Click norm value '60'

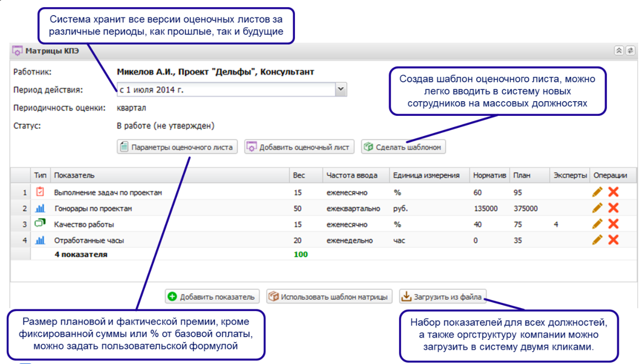(477, 192)
